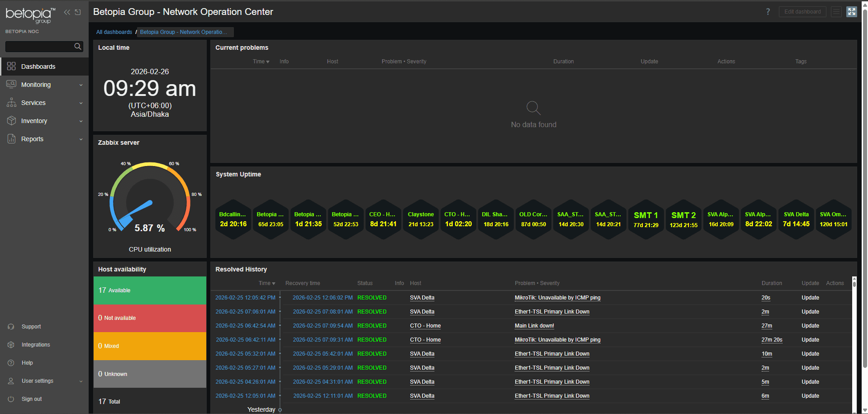
Task: Expand the User settings chevron
Action: 81,381
